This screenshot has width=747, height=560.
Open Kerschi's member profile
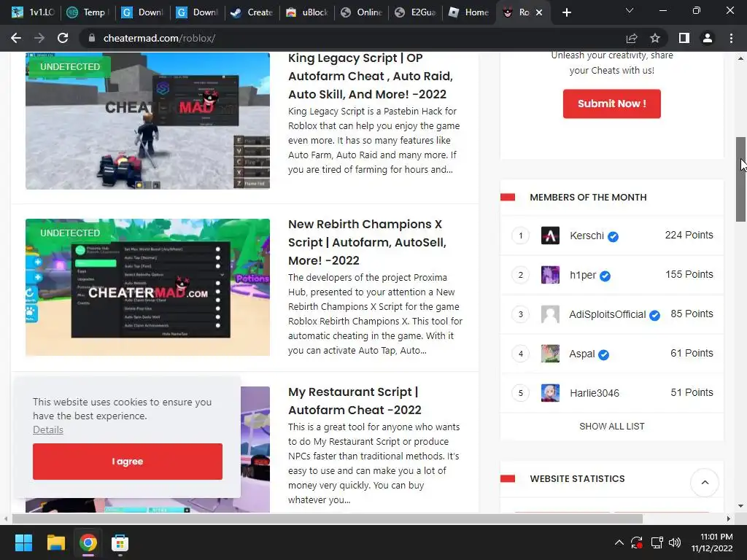[x=587, y=236]
